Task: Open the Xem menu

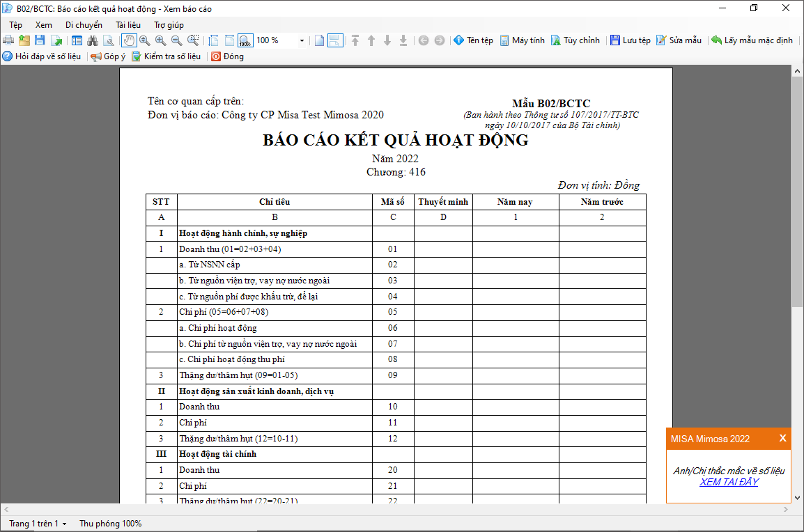Action: 44,25
